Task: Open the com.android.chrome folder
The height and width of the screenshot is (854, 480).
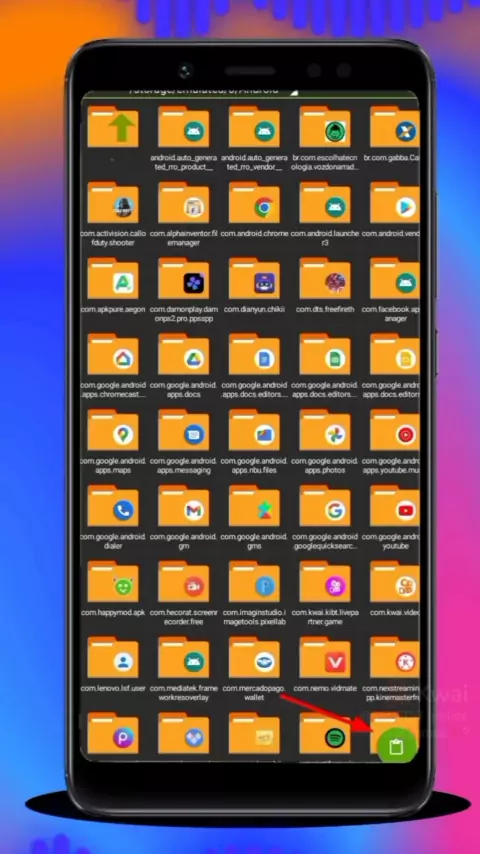Action: (254, 203)
